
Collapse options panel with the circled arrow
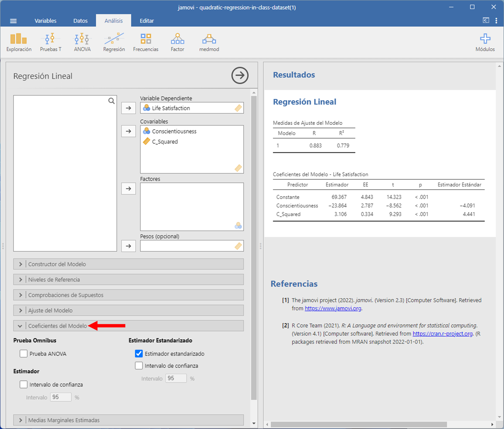(x=240, y=75)
